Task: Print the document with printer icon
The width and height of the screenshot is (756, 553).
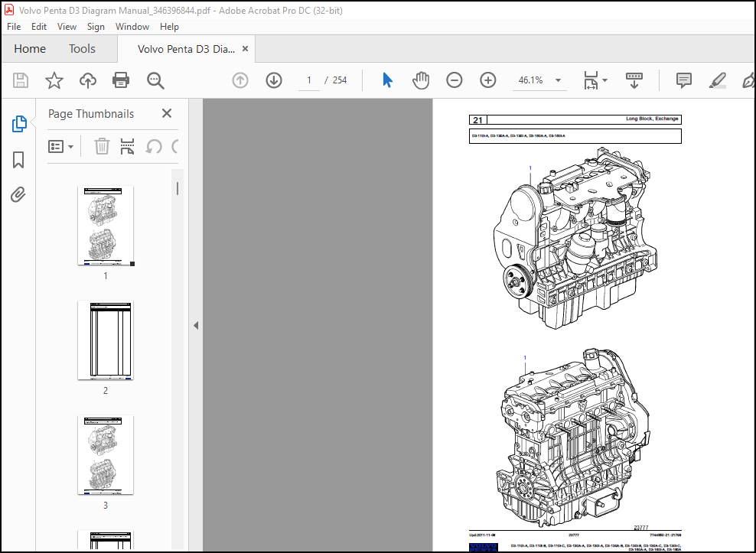Action: point(121,80)
